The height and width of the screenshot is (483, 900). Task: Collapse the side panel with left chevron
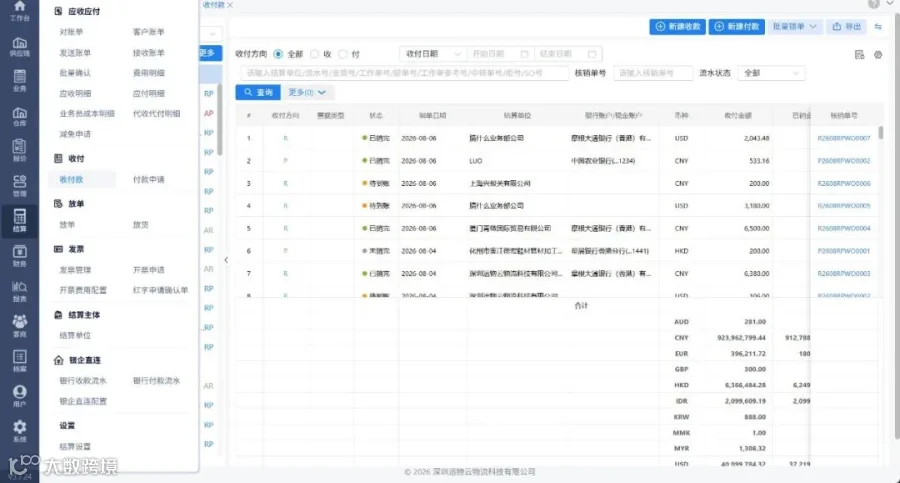[x=226, y=260]
